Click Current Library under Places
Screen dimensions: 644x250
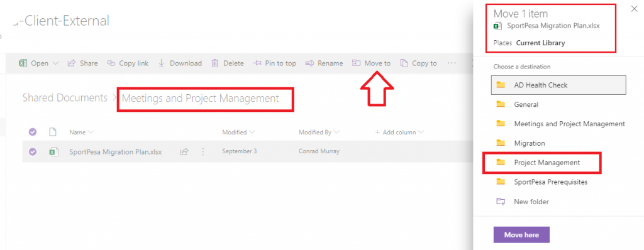540,43
